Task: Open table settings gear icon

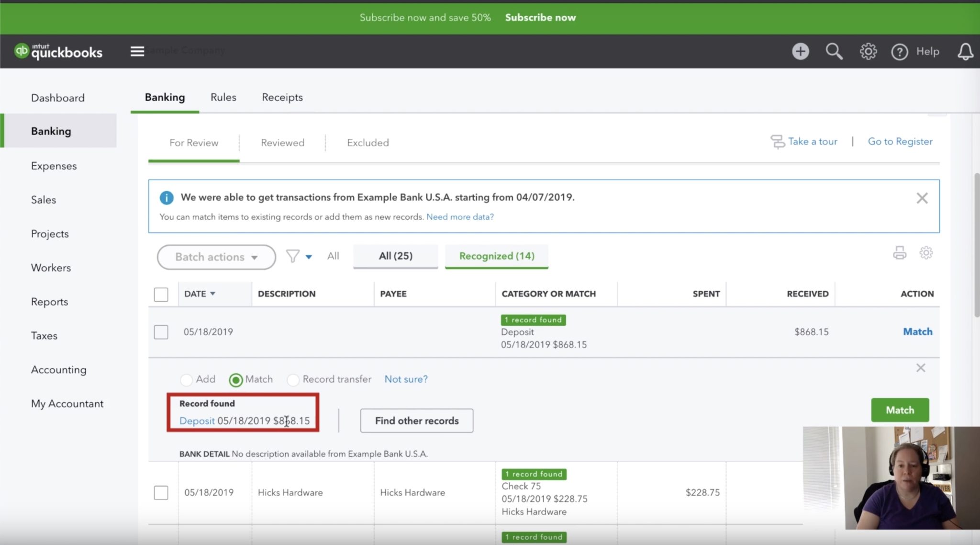Action: (x=926, y=252)
